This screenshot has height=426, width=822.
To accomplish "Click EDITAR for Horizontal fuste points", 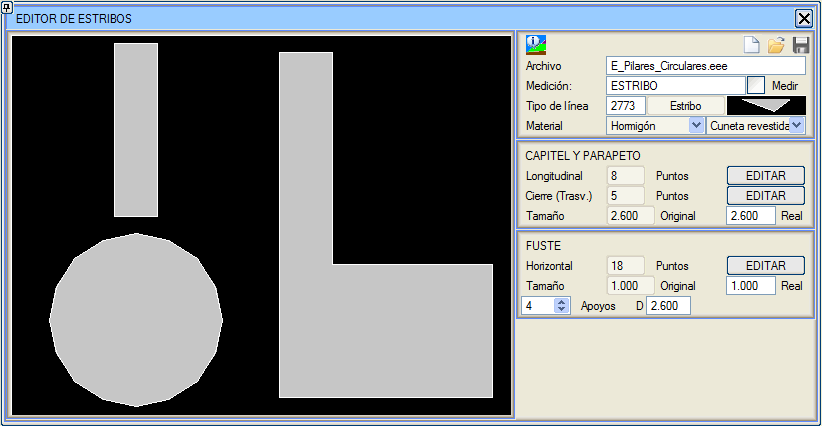I will pos(765,266).
